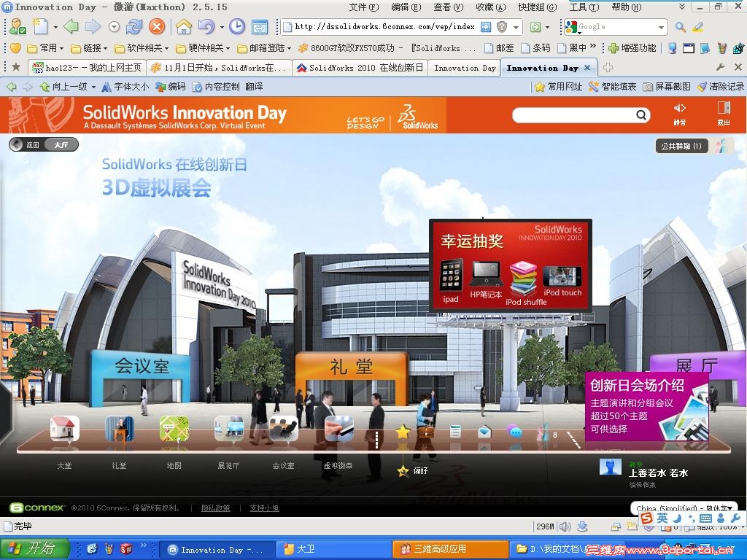Click the orange Stop loading icon

pyautogui.click(x=157, y=27)
